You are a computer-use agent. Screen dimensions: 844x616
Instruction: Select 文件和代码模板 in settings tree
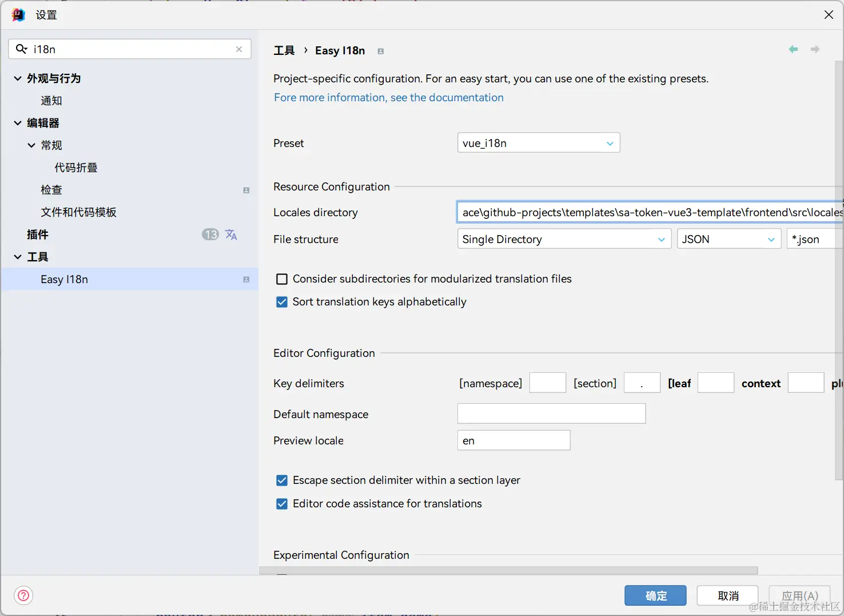coord(78,212)
